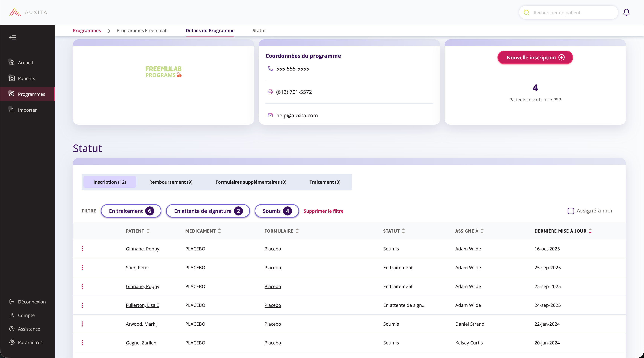
Task: Open row actions menu for Sher, Peter
Action: 82,267
